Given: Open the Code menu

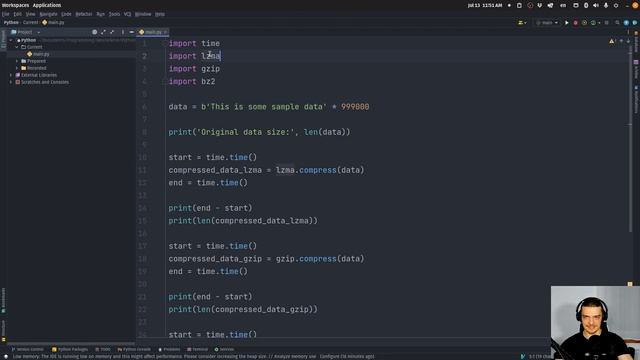Looking at the screenshot, I should (x=66, y=14).
